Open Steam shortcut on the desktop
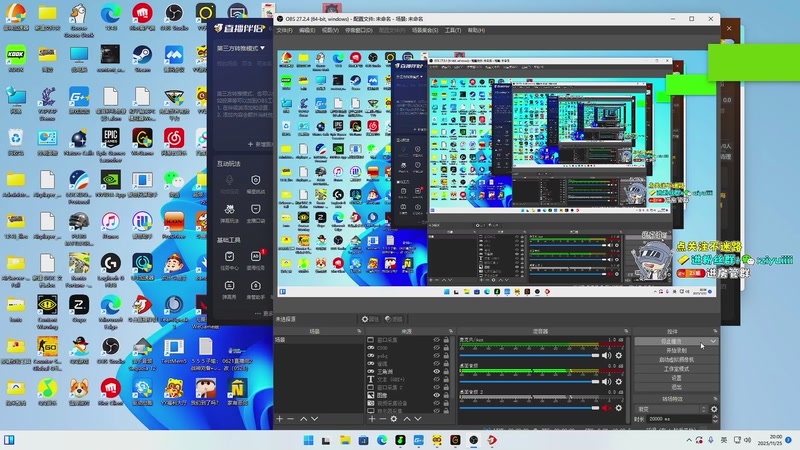 point(142,59)
